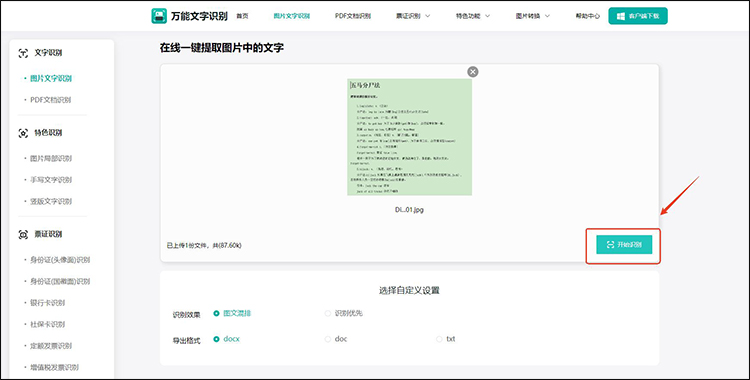This screenshot has width=750, height=380.
Task: Open 定额发票识别 in the sidebar
Action: 51,346
